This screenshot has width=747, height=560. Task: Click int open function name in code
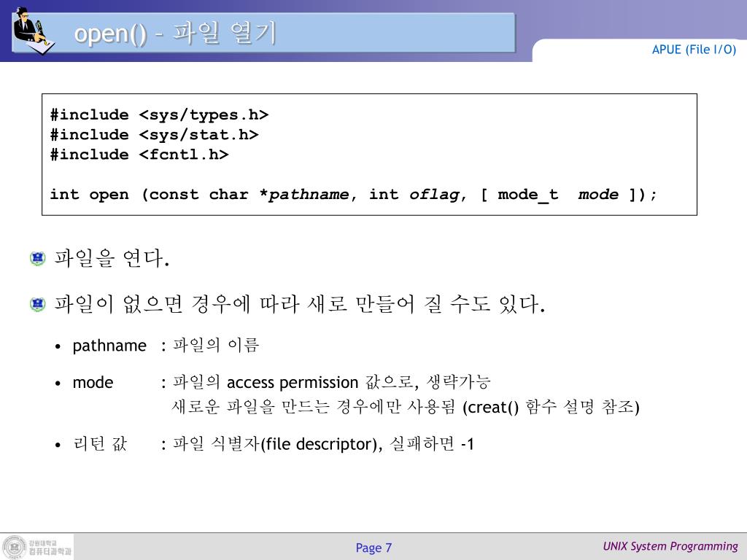coord(90,195)
